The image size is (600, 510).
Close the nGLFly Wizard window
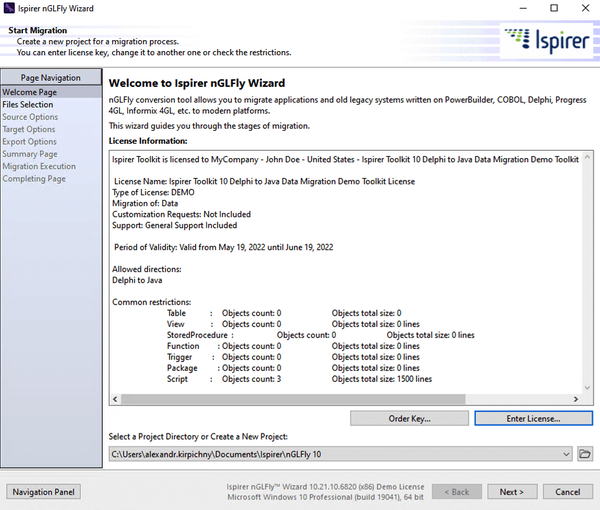tap(585, 8)
